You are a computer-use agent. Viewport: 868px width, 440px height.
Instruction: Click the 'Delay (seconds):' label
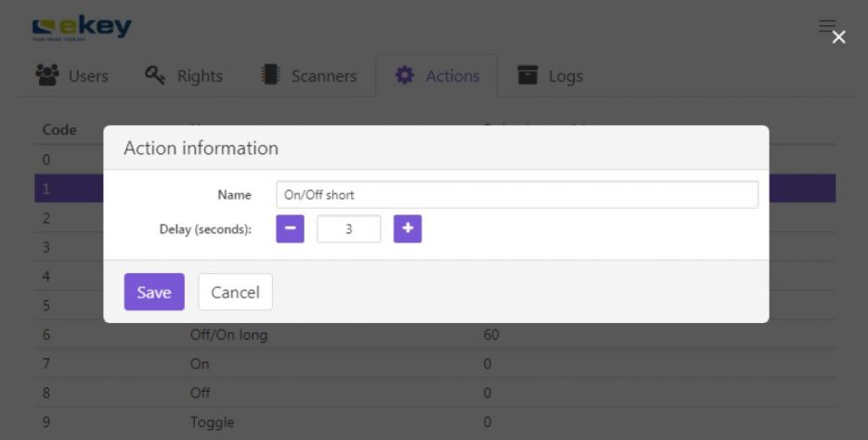pos(205,229)
